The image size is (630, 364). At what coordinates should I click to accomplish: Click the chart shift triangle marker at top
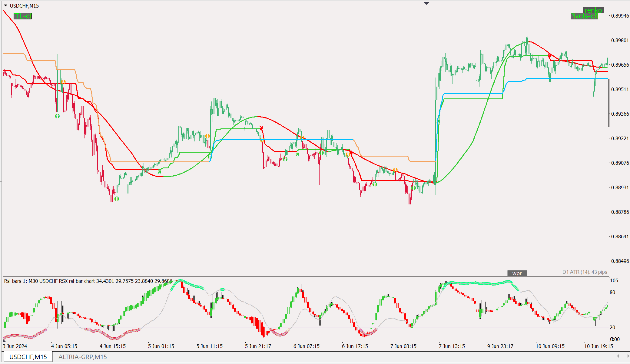click(x=426, y=3)
